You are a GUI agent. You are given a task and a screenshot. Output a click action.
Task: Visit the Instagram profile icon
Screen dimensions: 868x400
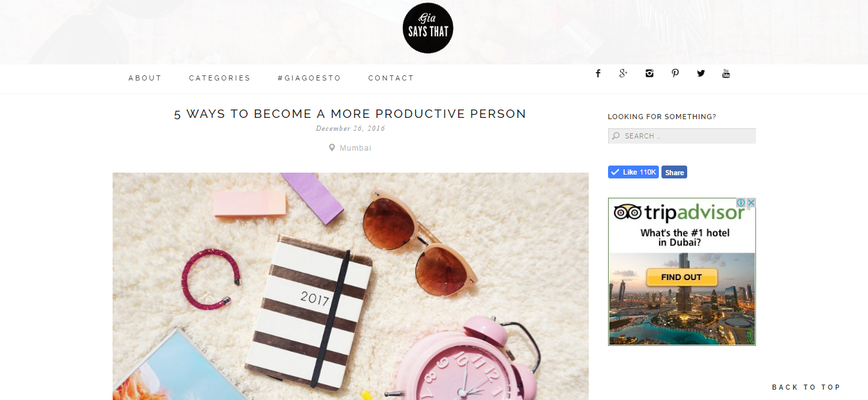(x=649, y=73)
